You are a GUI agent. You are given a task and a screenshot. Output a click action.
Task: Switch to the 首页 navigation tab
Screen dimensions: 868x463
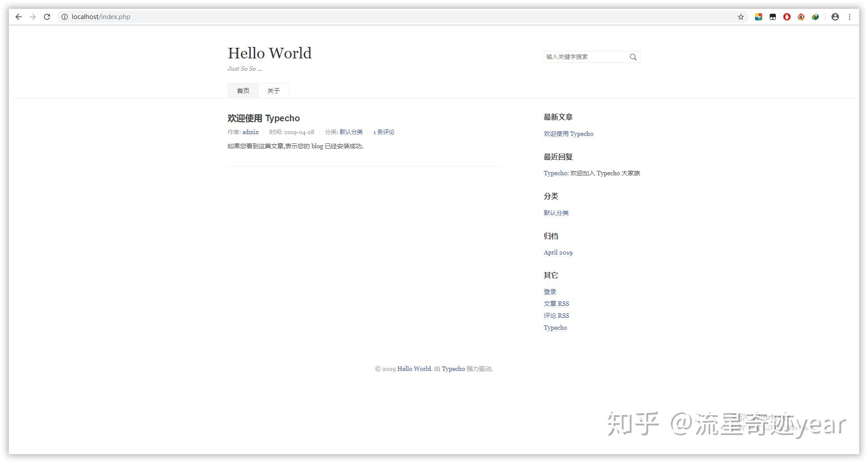coord(243,91)
